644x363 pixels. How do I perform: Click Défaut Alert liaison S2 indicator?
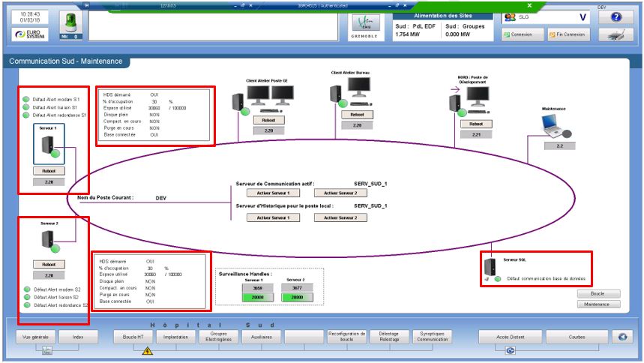point(26,297)
